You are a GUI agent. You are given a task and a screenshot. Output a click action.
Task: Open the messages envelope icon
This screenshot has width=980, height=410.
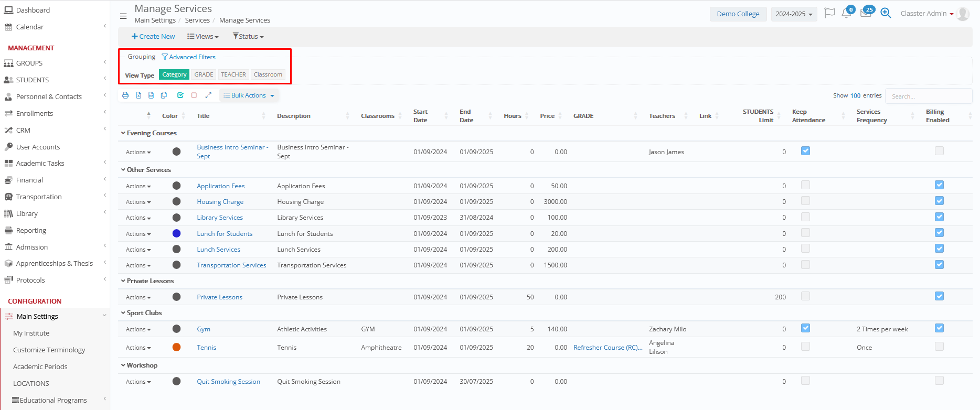pos(866,14)
